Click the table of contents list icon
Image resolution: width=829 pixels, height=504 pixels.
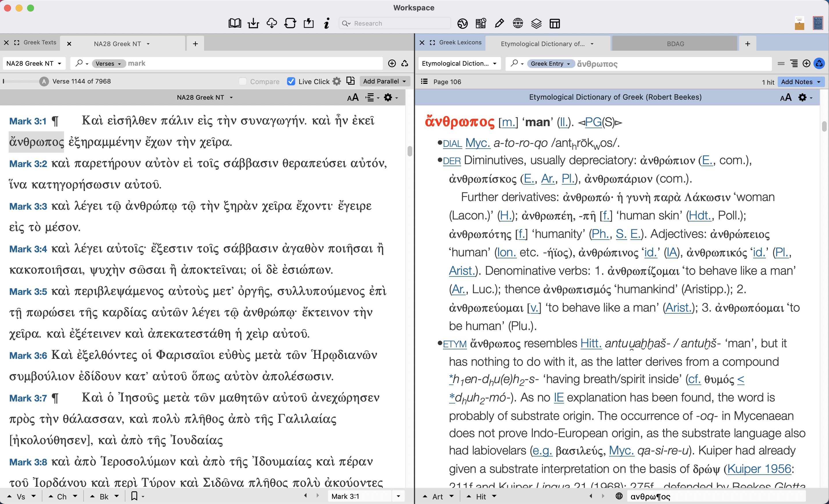424,82
